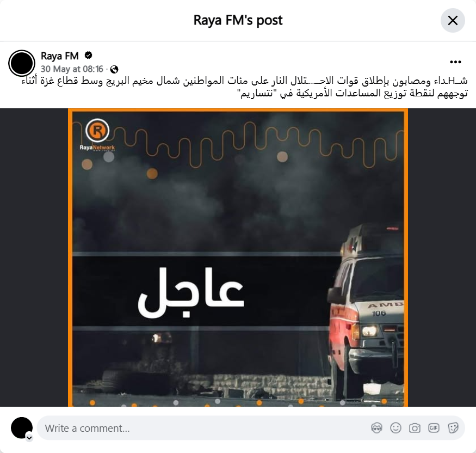Screen dimensions: 476x453
Task: Close the Raya FM post dialog
Action: tap(453, 21)
